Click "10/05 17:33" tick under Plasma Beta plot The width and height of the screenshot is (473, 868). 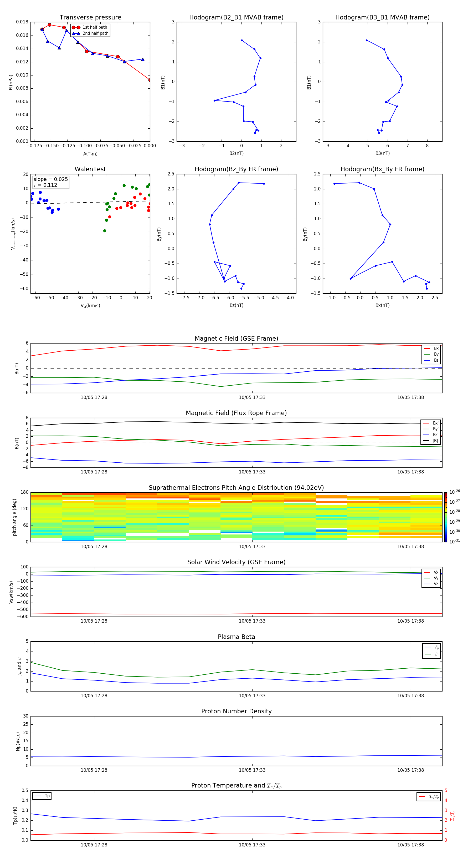pos(252,696)
